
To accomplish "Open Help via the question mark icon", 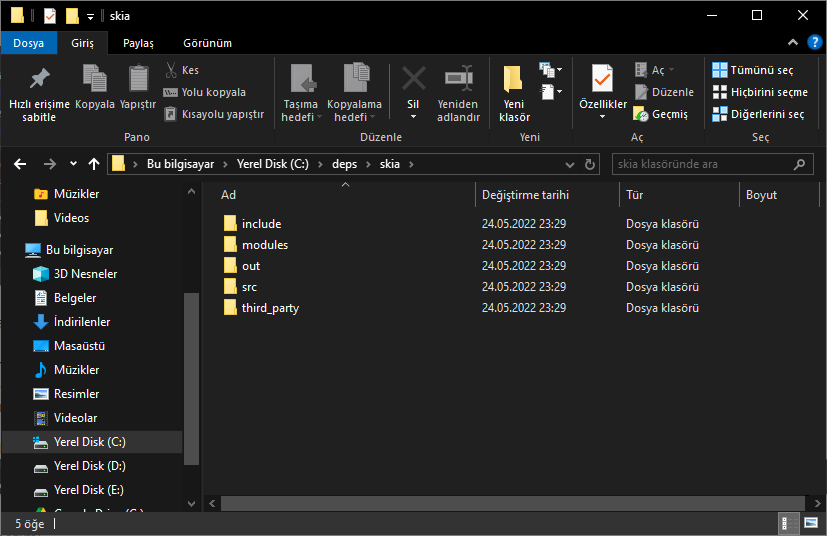I will click(x=814, y=42).
